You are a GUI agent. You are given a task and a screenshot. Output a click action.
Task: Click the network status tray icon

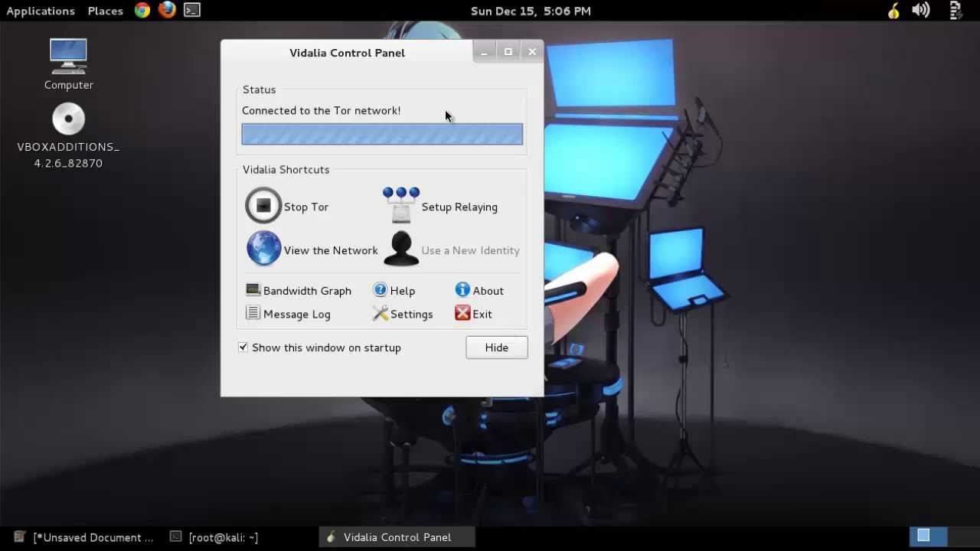pyautogui.click(x=955, y=10)
